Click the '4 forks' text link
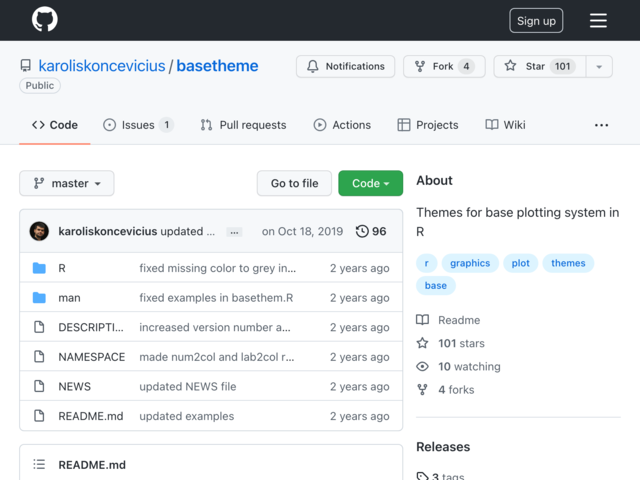Image resolution: width=640 pixels, height=480 pixels. click(456, 390)
